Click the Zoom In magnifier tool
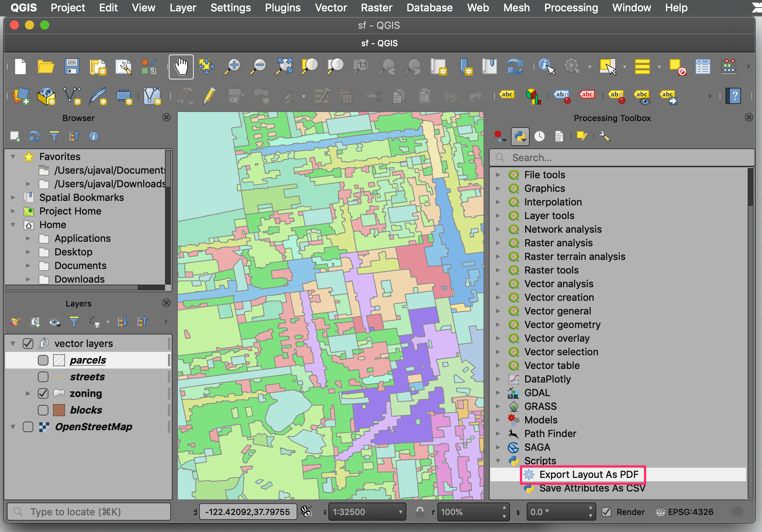The width and height of the screenshot is (762, 532). click(232, 67)
